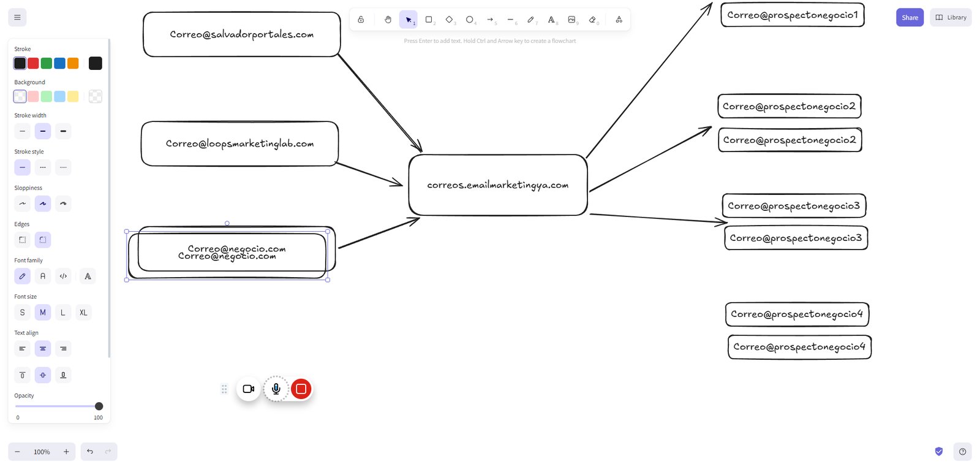
Task: Click the correos.emailmarketingya.com text box
Action: tap(498, 185)
